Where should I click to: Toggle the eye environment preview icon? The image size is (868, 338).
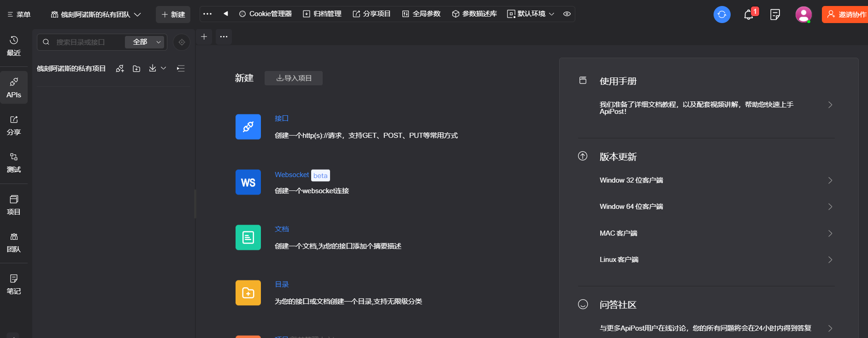click(567, 14)
